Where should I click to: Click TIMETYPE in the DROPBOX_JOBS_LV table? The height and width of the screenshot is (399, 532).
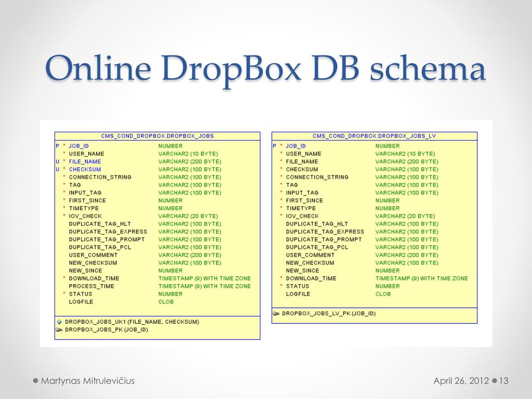tap(301, 208)
